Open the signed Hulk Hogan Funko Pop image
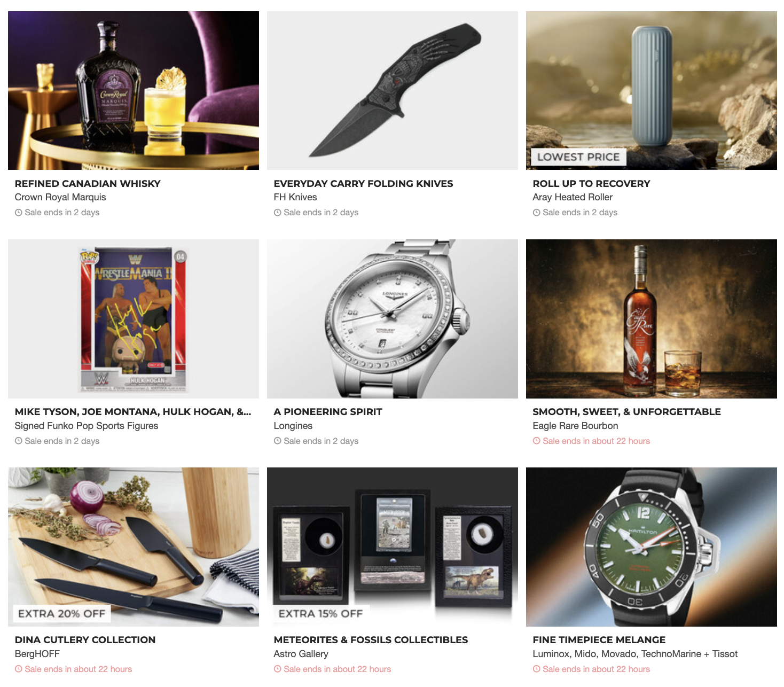Screen dimensions: 784x687 134,319
